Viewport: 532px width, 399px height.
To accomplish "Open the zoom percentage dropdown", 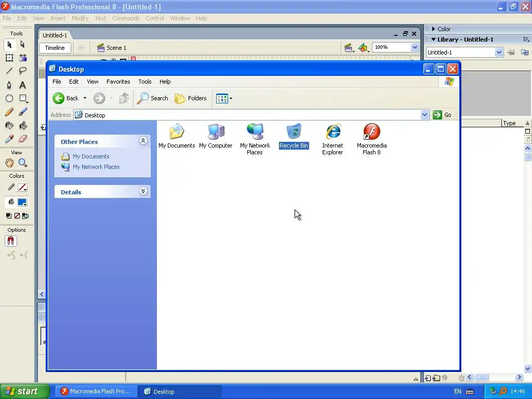I will pos(415,47).
